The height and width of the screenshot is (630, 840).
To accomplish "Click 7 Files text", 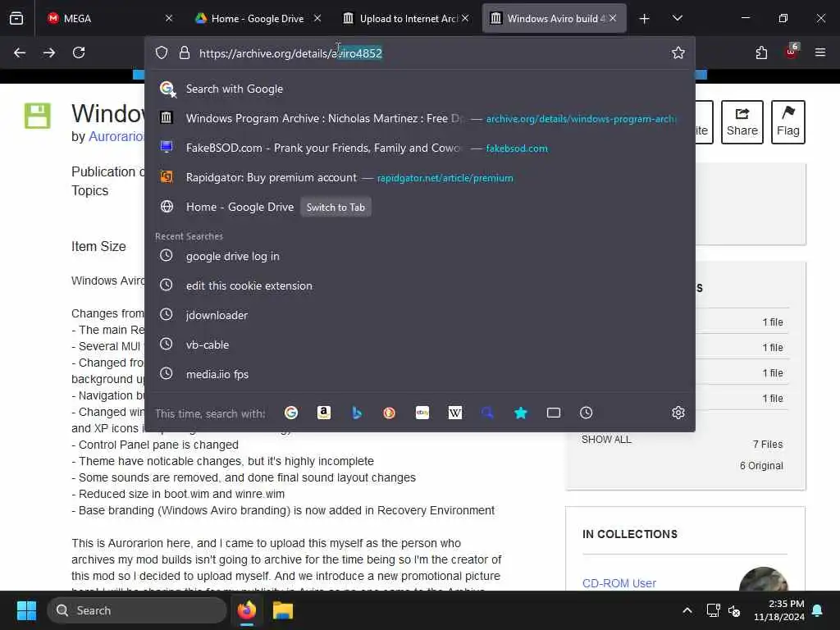I will pos(768,444).
